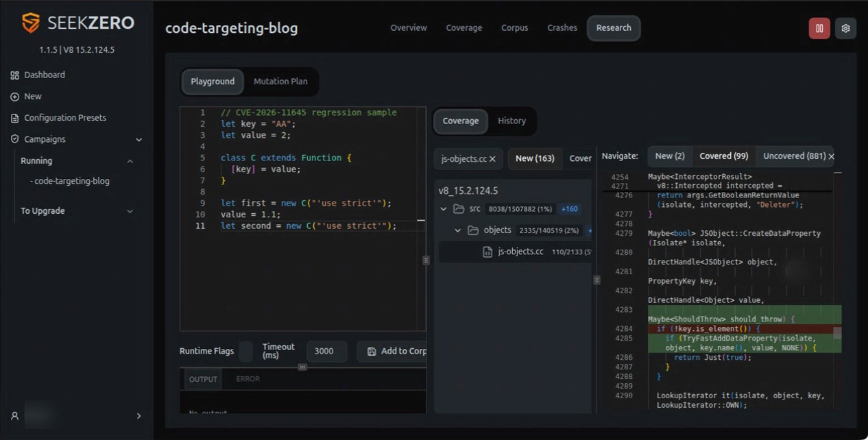
Task: Click the editor/coverage vertical splitter handle
Action: tap(426, 260)
